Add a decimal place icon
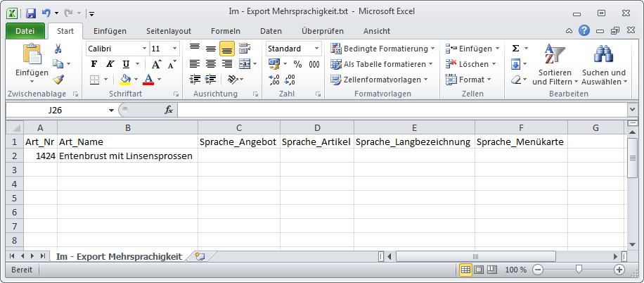 point(274,80)
